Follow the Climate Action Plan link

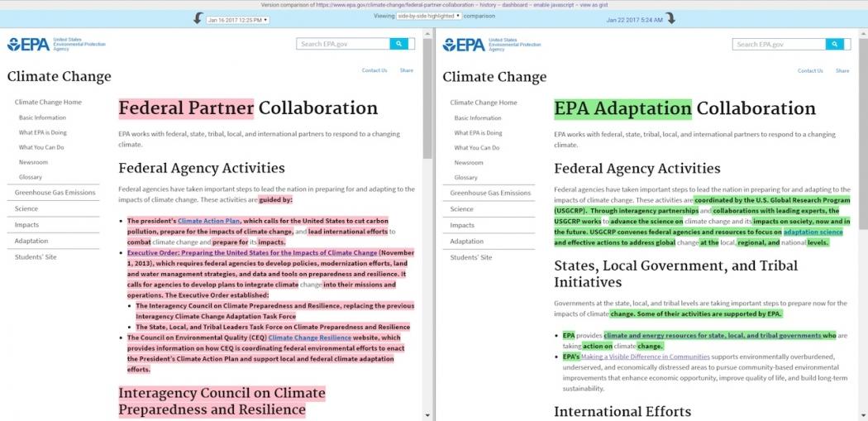tap(208, 221)
